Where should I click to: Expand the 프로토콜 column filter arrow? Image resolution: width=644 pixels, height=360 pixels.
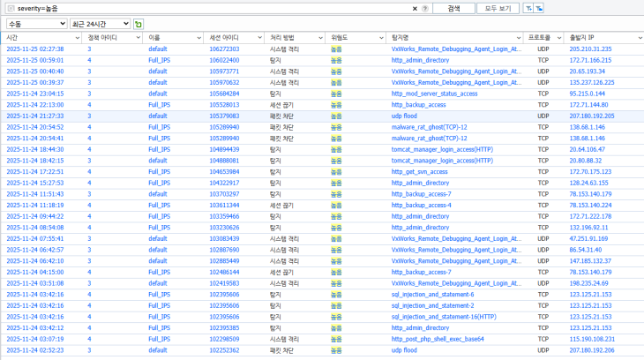click(x=558, y=38)
